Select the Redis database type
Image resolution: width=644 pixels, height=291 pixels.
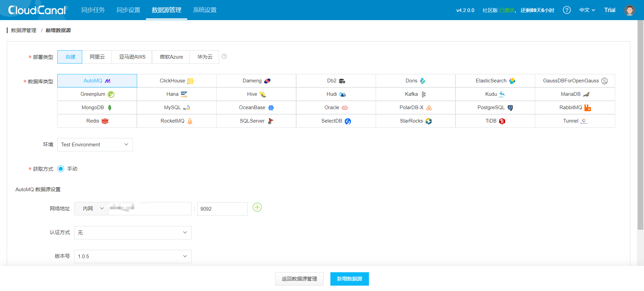pos(97,121)
